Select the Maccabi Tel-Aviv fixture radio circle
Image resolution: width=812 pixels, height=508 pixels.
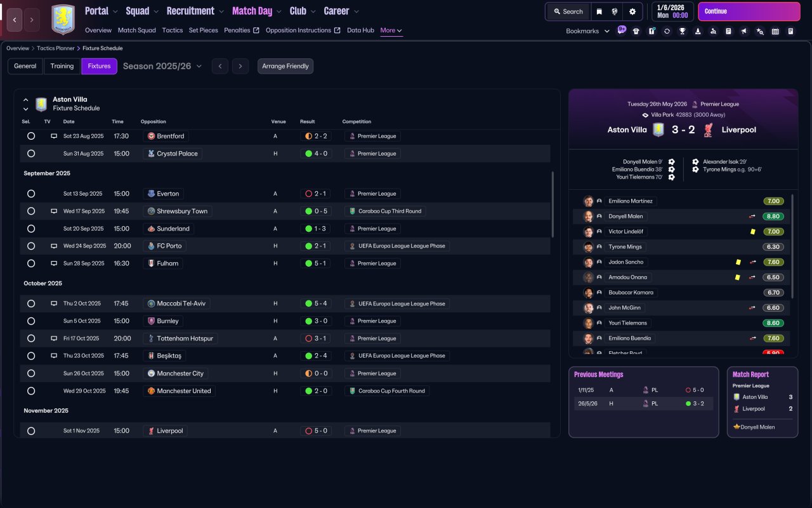31,304
